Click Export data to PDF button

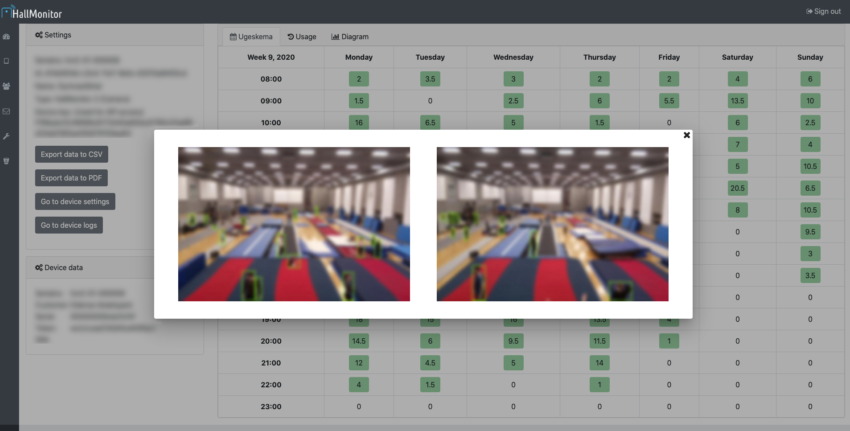pyautogui.click(x=71, y=178)
